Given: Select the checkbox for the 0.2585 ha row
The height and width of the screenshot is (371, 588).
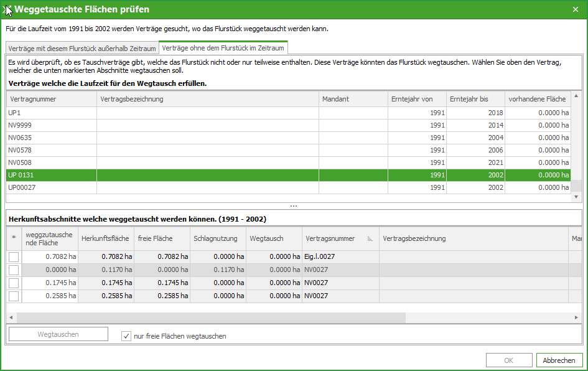Looking at the screenshot, I should click(x=14, y=296).
